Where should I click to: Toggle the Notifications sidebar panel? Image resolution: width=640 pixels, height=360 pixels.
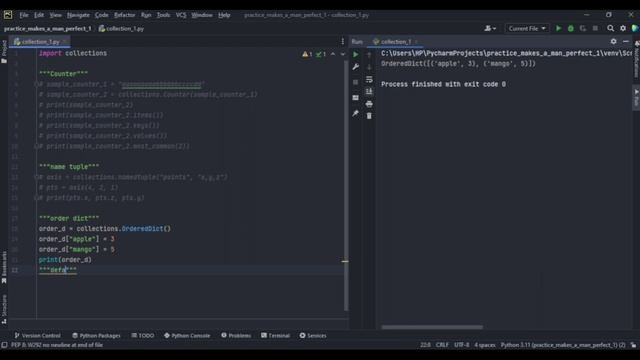(636, 59)
